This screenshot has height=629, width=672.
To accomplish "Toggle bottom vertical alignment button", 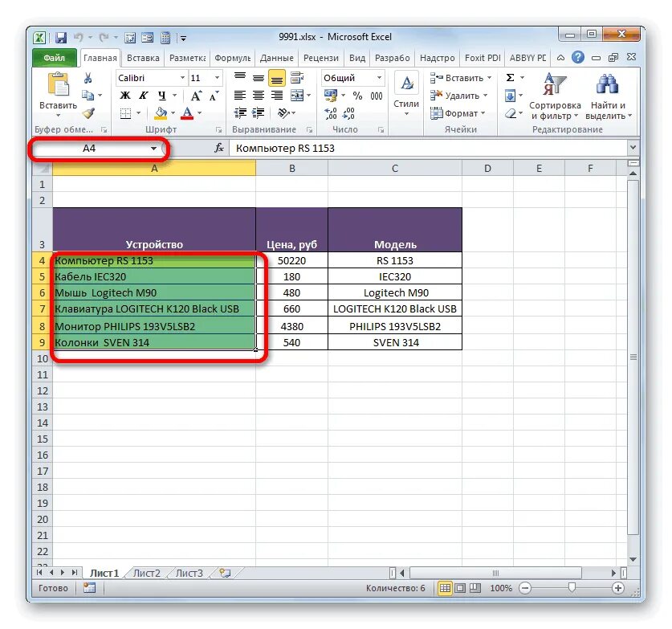I will (277, 78).
